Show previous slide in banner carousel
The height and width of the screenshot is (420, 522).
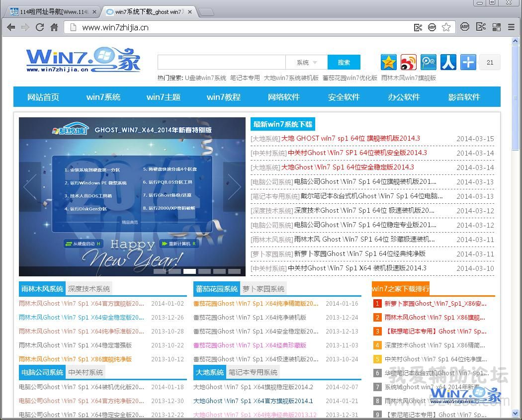[x=30, y=187]
